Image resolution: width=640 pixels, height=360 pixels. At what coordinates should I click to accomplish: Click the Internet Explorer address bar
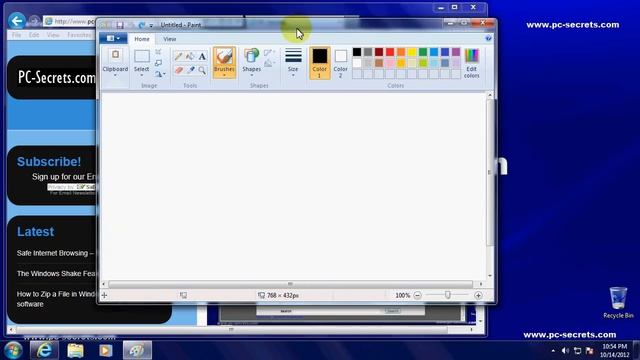coord(69,21)
